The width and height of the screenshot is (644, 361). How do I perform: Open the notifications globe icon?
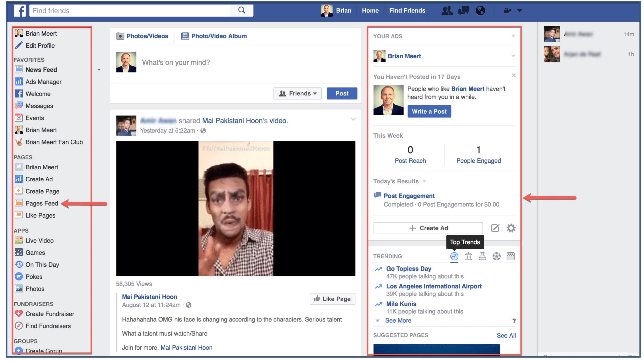(x=480, y=11)
